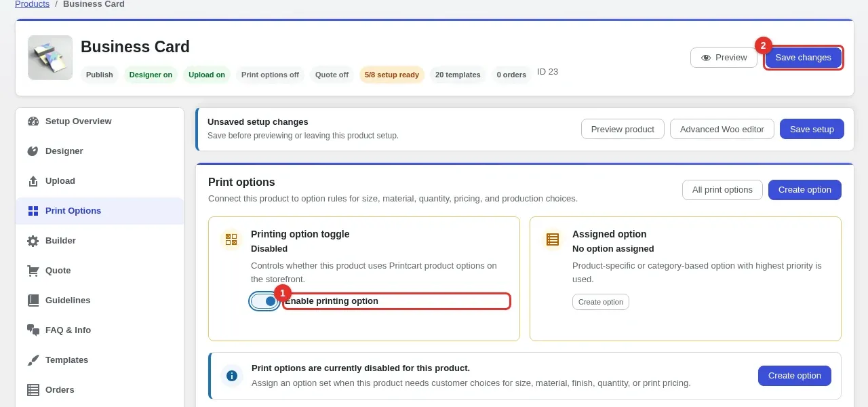Click the blue info circle icon
Screen dimensions: 868x407
point(232,376)
